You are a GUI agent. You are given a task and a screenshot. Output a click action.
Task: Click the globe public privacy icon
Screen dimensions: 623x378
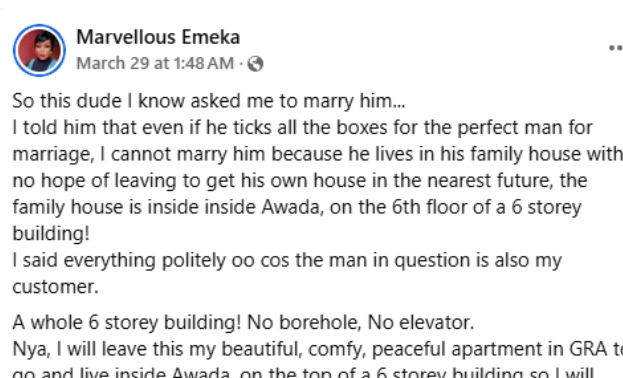(x=255, y=64)
